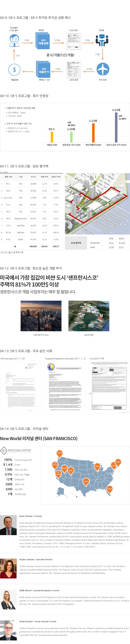Select the 260,502 total units cell
Viewport: 130px width, 644px height.
[x=33, y=246]
